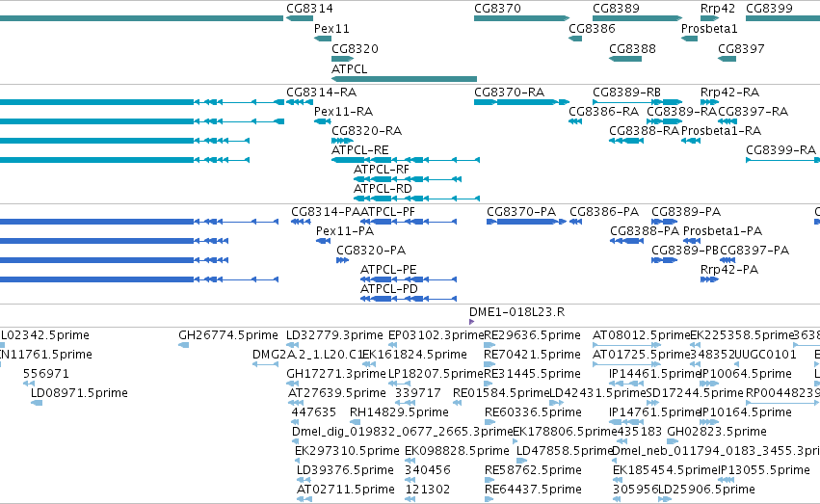Image resolution: width=820 pixels, height=504 pixels.
Task: Open the LD32779.3prime EST label
Action: coord(334,335)
